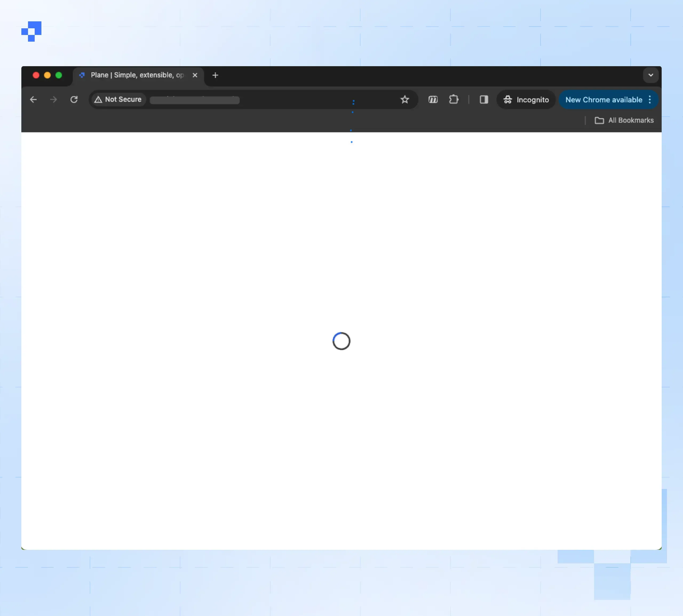This screenshot has height=616, width=683.
Task: Click the extension icon beside puzzle piece
Action: click(x=433, y=100)
